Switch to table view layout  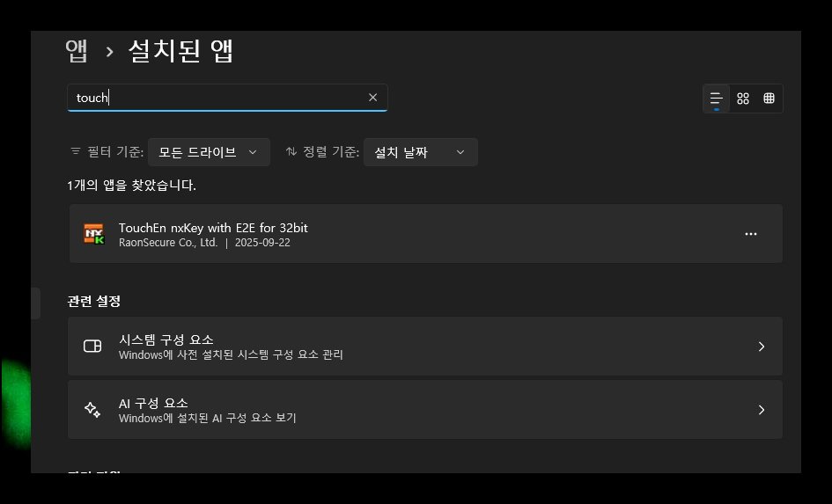(769, 99)
